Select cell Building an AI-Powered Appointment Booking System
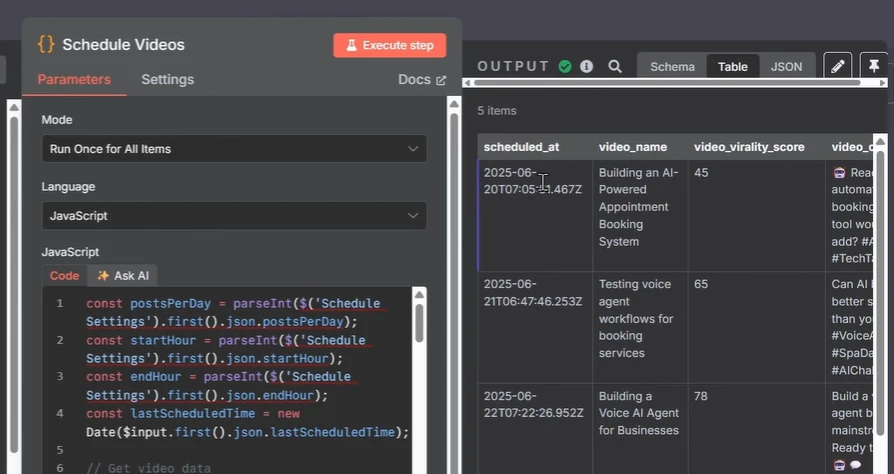Image resolution: width=894 pixels, height=474 pixels. pyautogui.click(x=640, y=216)
